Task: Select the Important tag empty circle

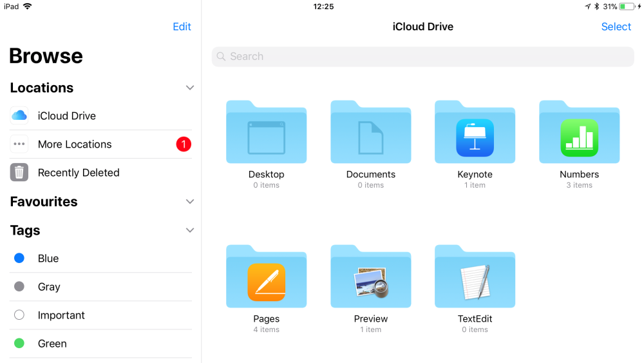Action: 19,315
